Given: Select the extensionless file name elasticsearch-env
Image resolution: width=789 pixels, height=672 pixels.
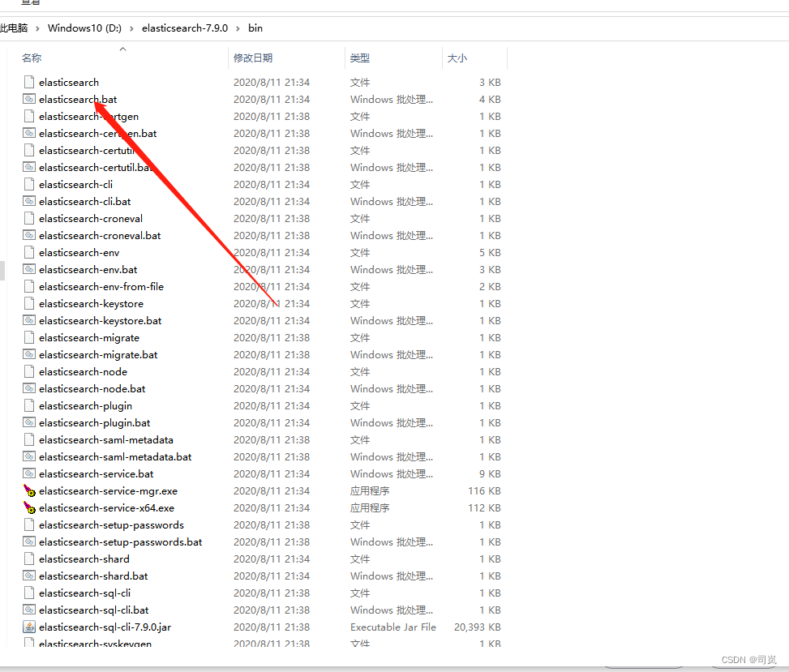Looking at the screenshot, I should (x=79, y=252).
